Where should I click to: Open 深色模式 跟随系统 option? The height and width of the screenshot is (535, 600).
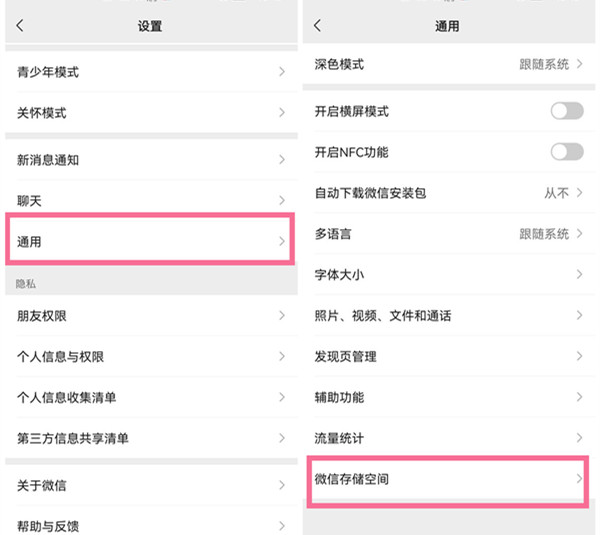[x=449, y=64]
